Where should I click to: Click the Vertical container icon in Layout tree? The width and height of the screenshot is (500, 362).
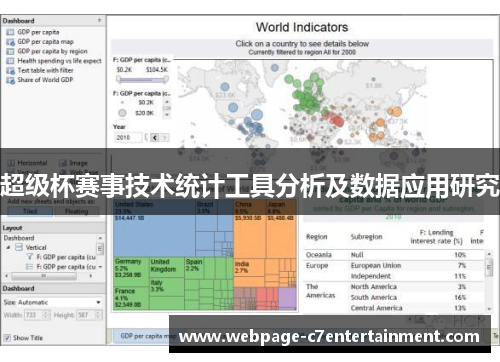[19, 247]
